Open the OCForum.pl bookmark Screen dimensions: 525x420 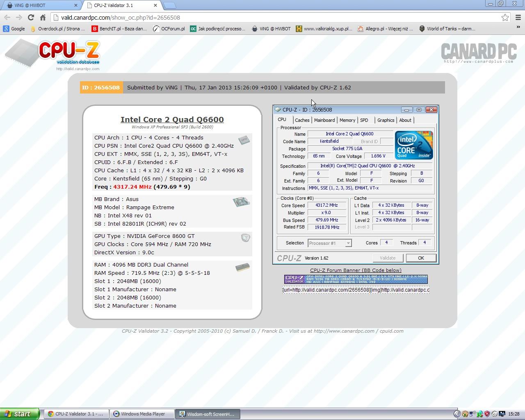(x=169, y=29)
